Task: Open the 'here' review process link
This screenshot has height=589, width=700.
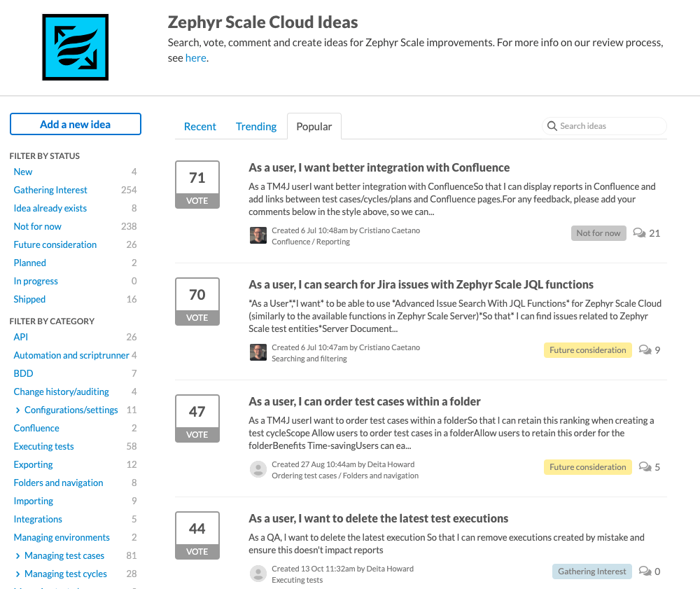Action: pos(195,58)
